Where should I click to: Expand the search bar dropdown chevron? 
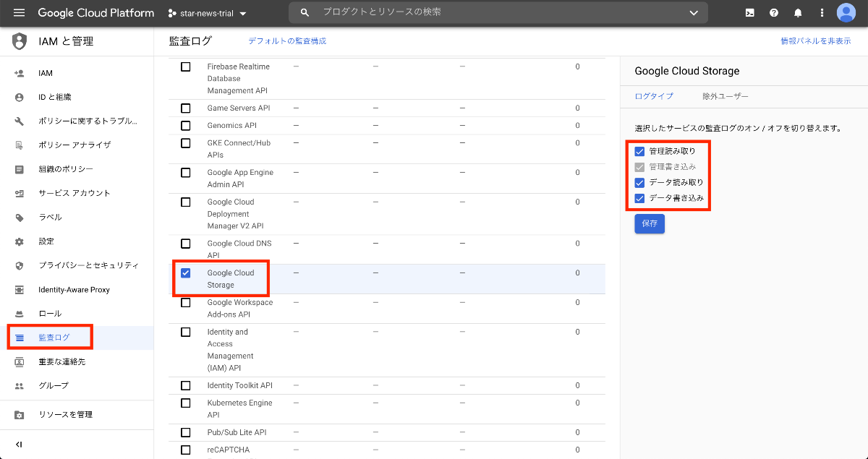[x=694, y=13]
